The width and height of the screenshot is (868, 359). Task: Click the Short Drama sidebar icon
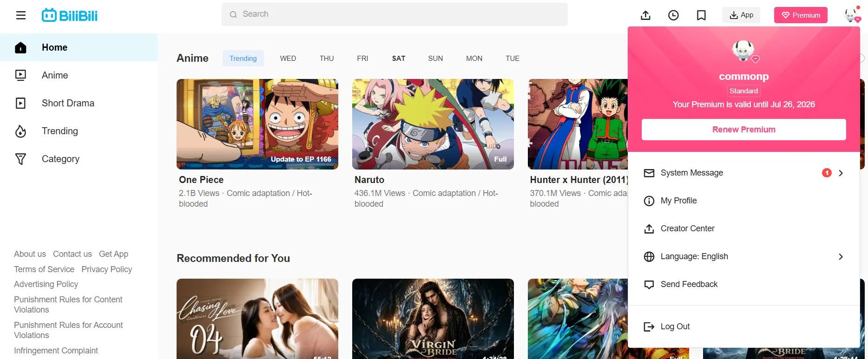(x=20, y=103)
